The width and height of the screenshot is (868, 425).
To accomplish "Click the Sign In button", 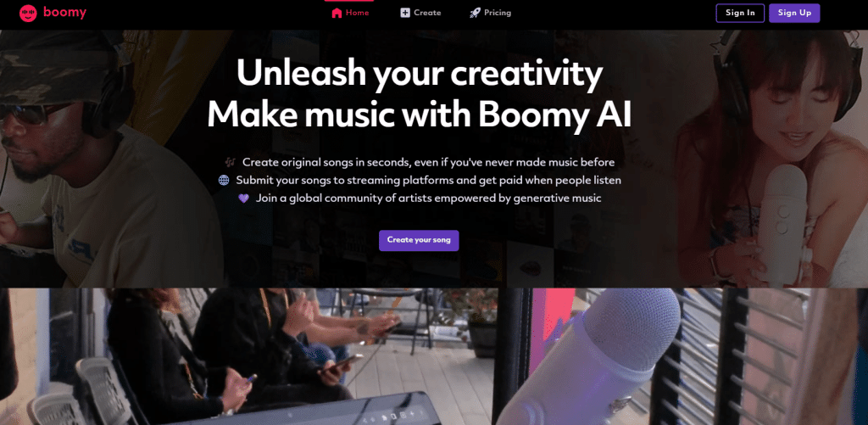I will click(740, 14).
